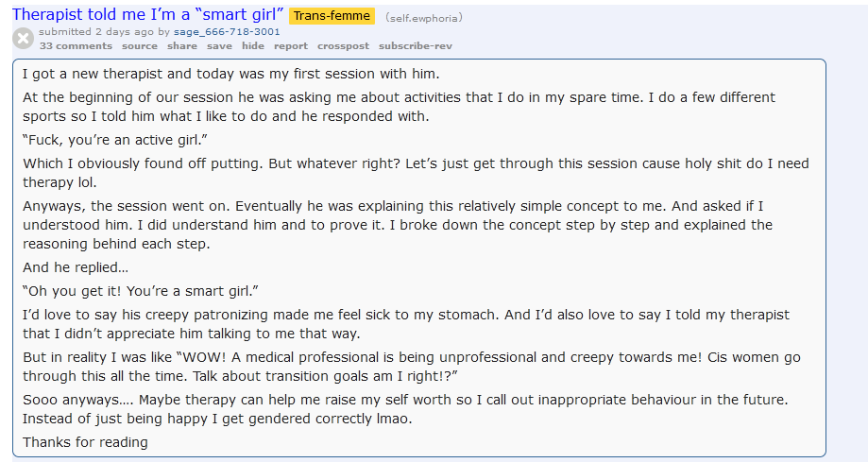Open the post title "Therapist told me" link
The width and height of the screenshot is (868, 463).
coord(148,15)
